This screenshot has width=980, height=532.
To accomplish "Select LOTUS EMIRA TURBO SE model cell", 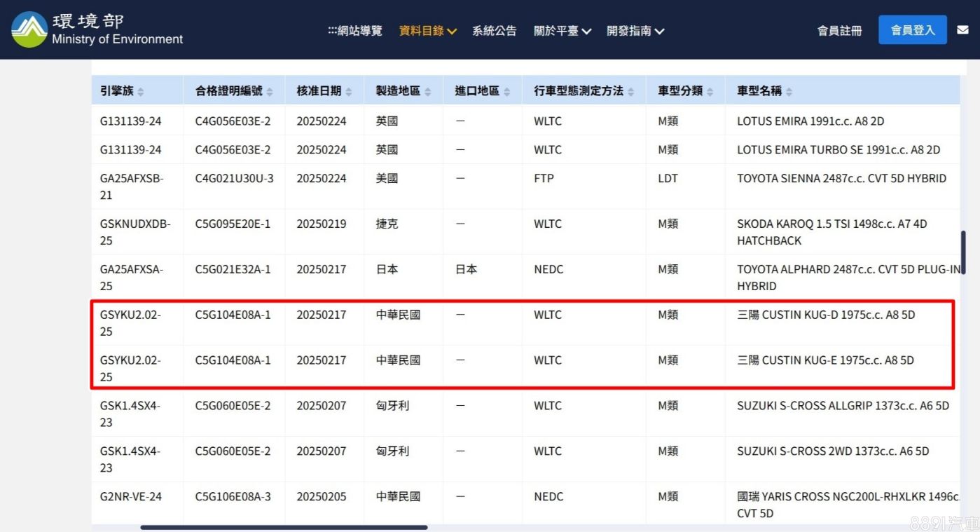I will tap(838, 150).
